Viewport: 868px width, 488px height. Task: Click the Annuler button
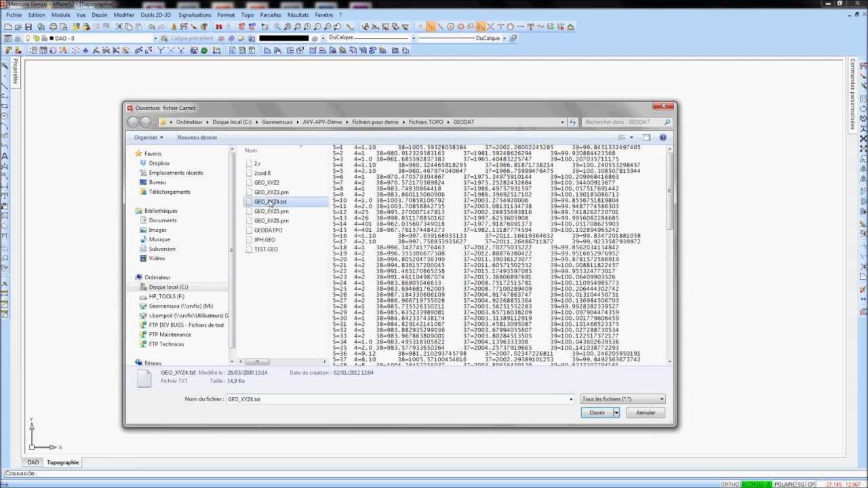click(646, 413)
